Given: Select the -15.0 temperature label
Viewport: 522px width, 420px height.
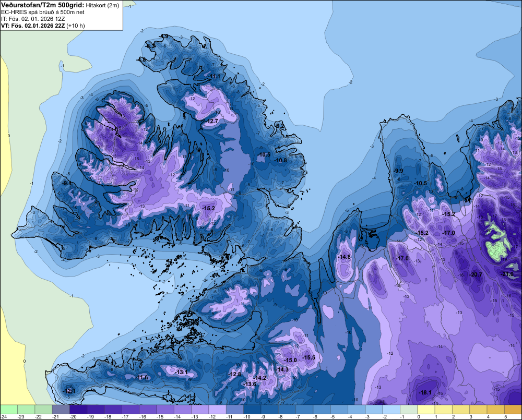Looking at the screenshot, I should pos(290,361).
